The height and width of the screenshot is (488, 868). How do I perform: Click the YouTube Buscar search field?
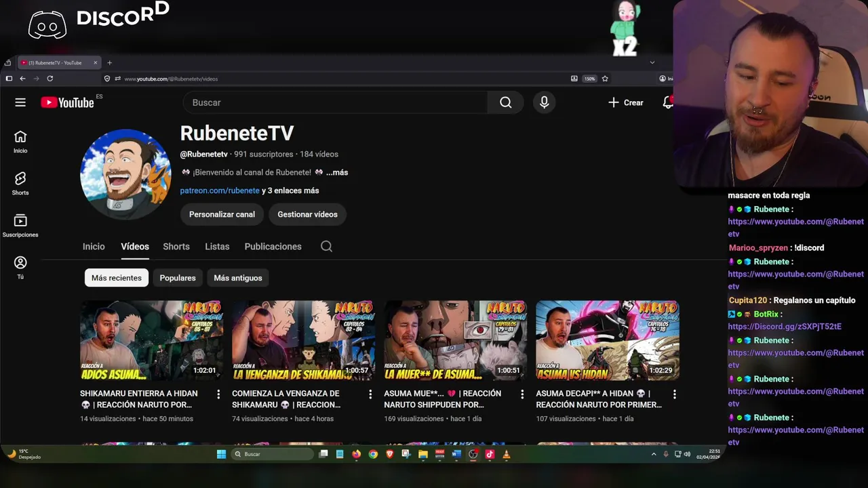[336, 102]
